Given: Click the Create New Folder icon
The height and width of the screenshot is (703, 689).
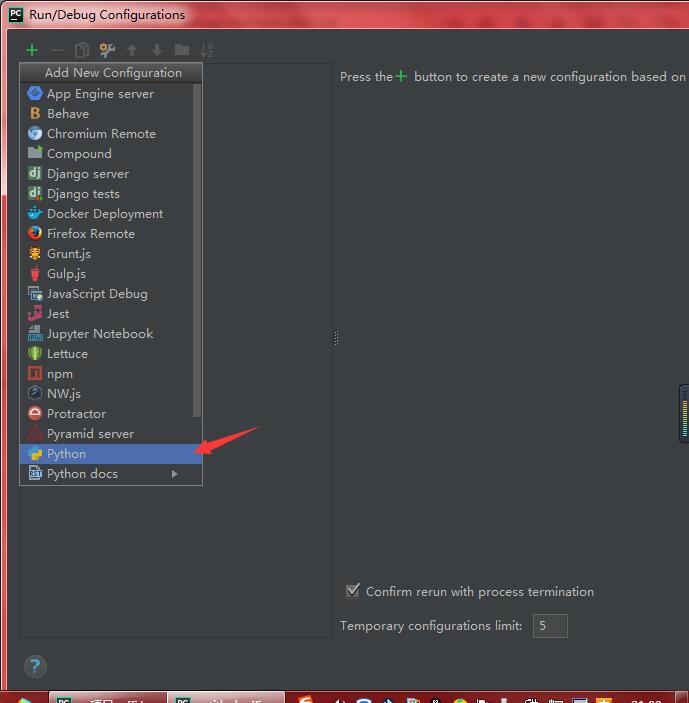Looking at the screenshot, I should (x=182, y=50).
